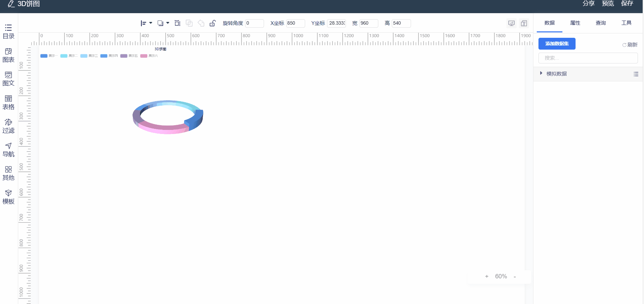The image size is (644, 304).
Task: Click the Y坐标 input field
Action: pos(336,23)
